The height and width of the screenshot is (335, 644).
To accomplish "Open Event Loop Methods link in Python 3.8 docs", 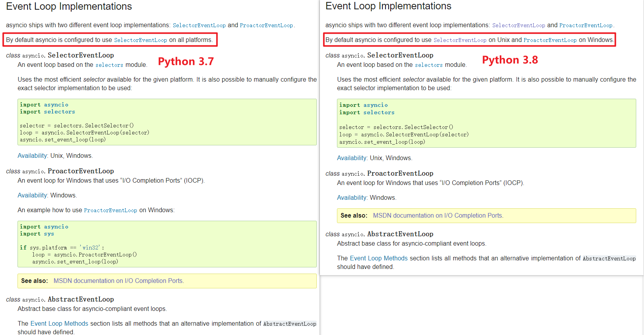I will coord(379,258).
